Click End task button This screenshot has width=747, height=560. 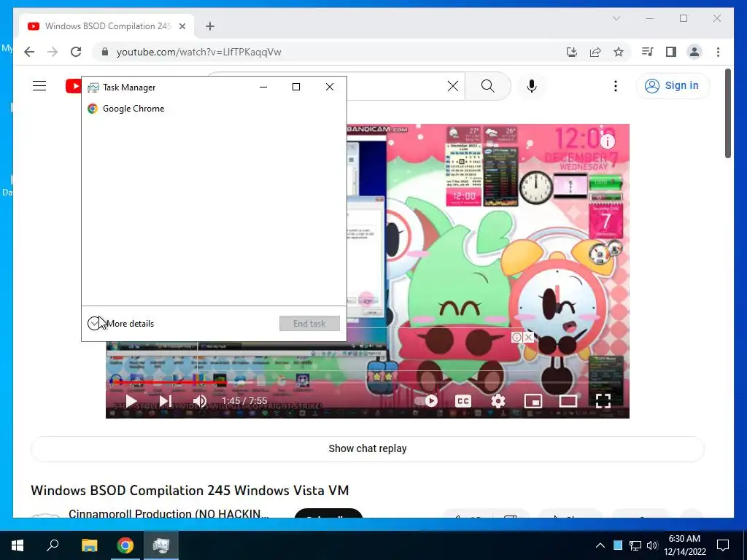pos(309,323)
